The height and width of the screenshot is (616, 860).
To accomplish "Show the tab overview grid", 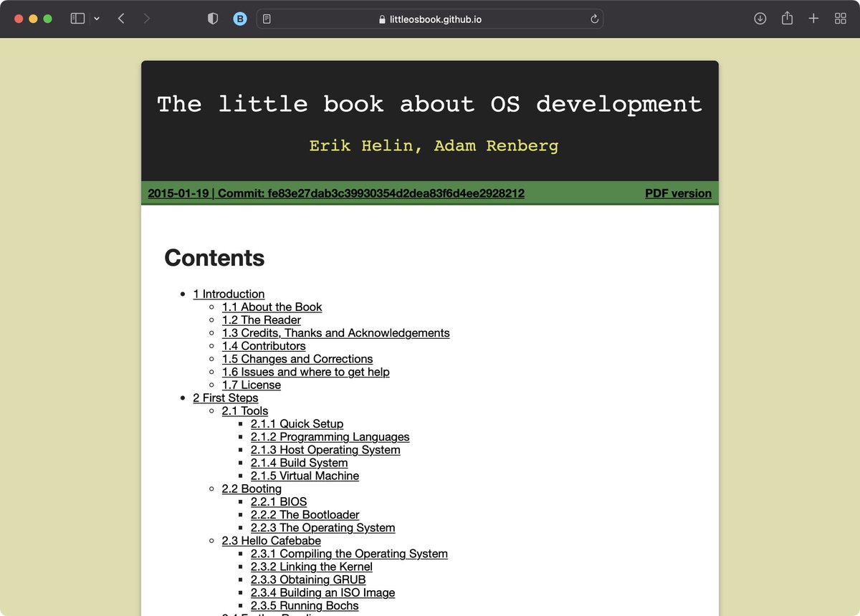I will click(841, 19).
